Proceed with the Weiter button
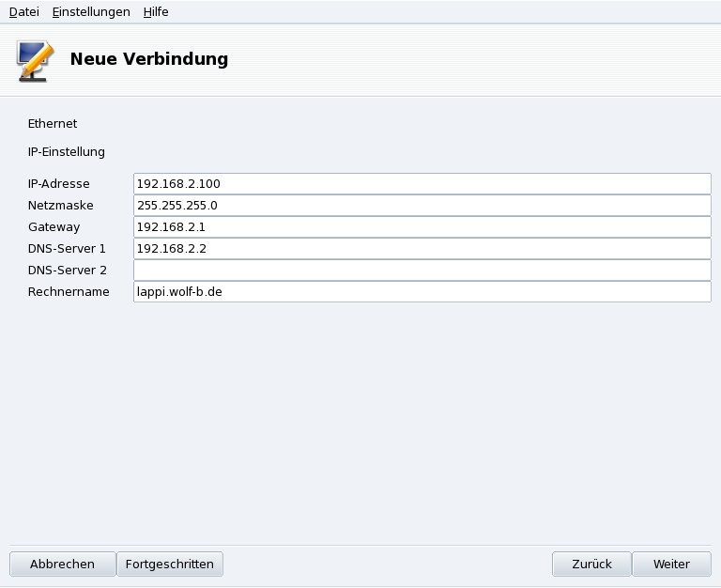721x588 pixels. 671,564
